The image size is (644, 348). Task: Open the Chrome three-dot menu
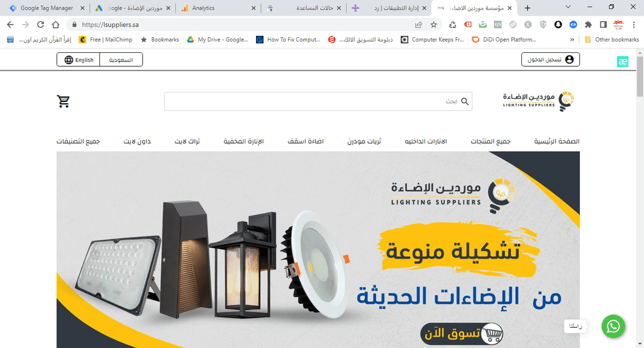634,25
